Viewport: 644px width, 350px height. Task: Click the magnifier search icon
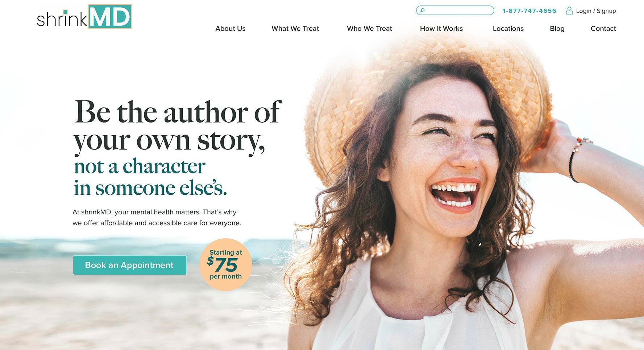[422, 11]
